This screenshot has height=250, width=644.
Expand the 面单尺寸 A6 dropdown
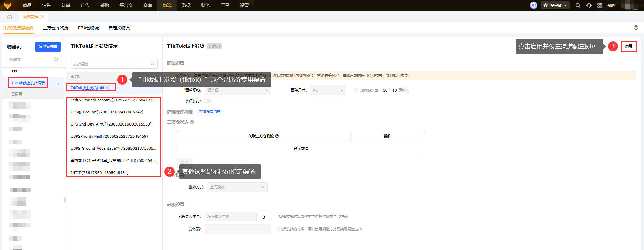coord(328,90)
